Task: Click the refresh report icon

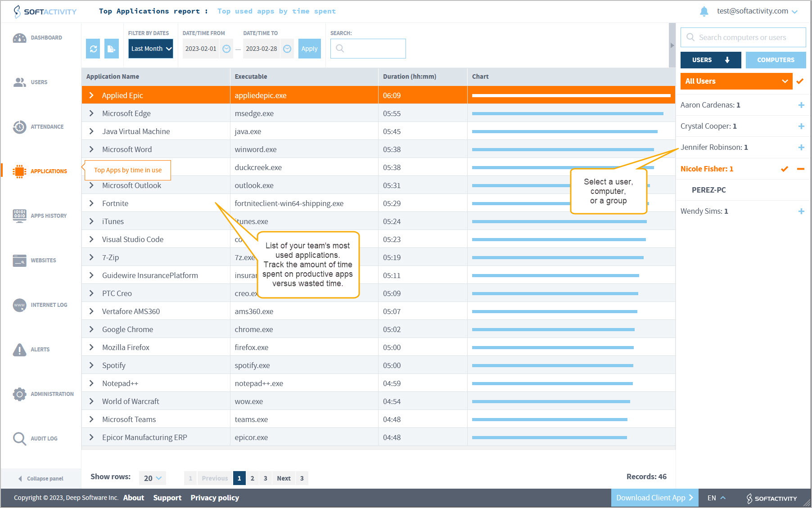Action: [x=93, y=49]
